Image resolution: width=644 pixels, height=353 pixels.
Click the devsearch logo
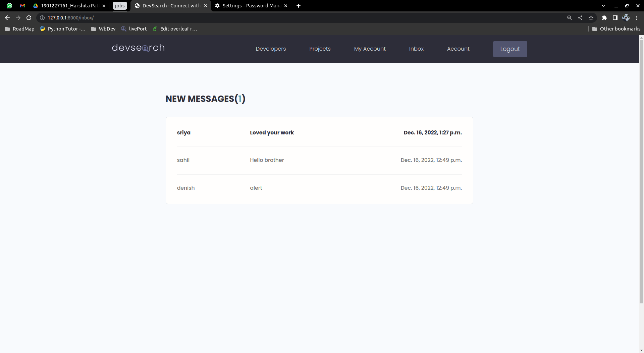138,48
